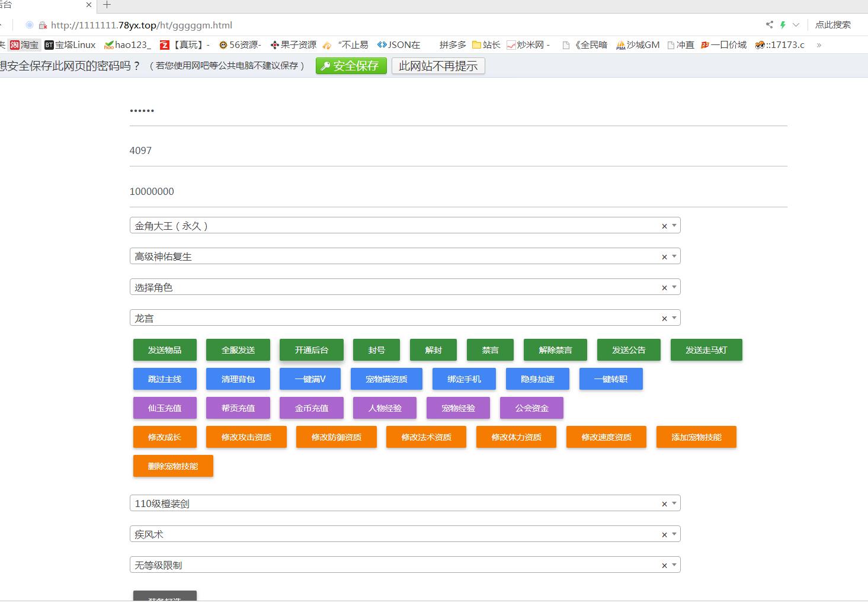Clear the 110级橙装剑 selection with ×
868x603 pixels.
[x=664, y=504]
